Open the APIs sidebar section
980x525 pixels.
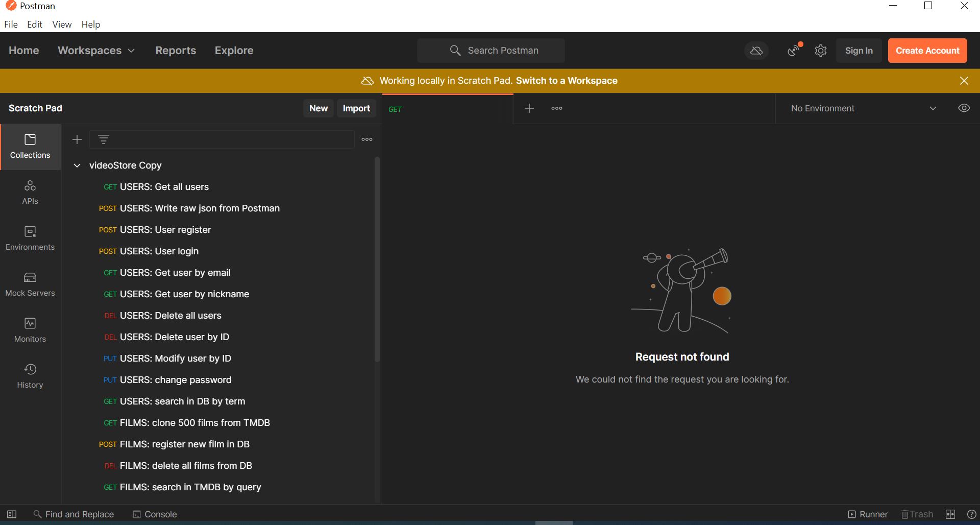(30, 193)
